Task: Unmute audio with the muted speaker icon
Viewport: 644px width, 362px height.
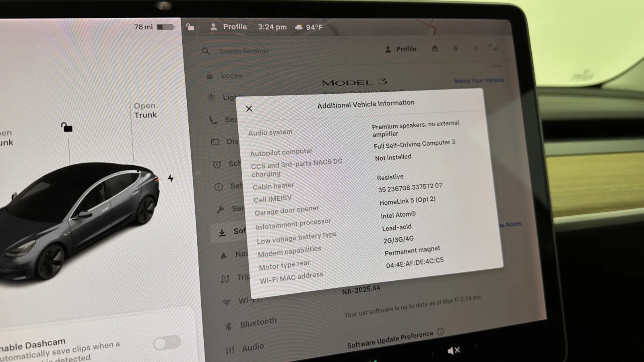Action: [x=454, y=351]
